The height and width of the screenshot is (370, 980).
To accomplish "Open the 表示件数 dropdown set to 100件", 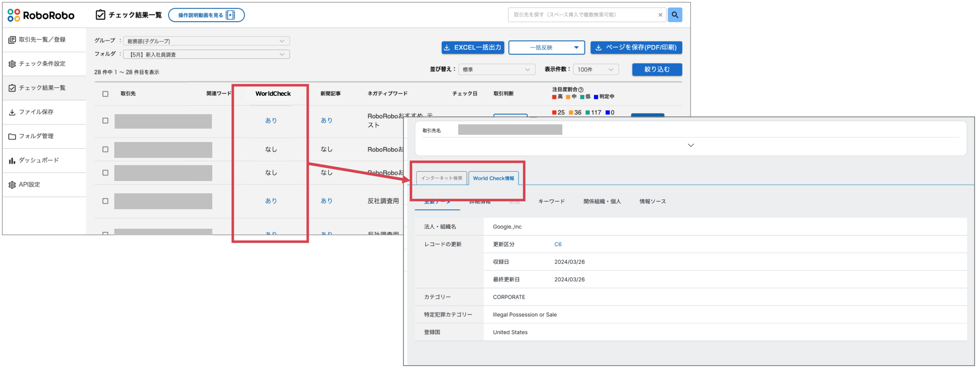I will (x=595, y=69).
